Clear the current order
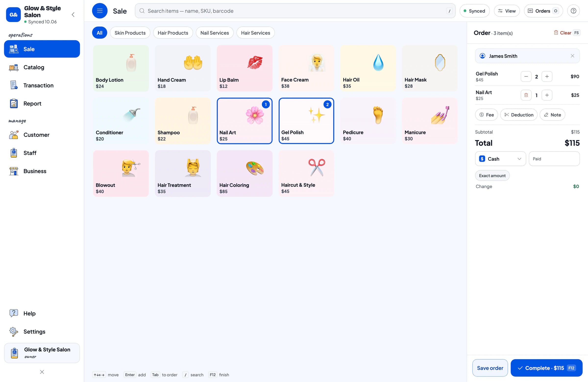The width and height of the screenshot is (588, 382). [x=567, y=33]
